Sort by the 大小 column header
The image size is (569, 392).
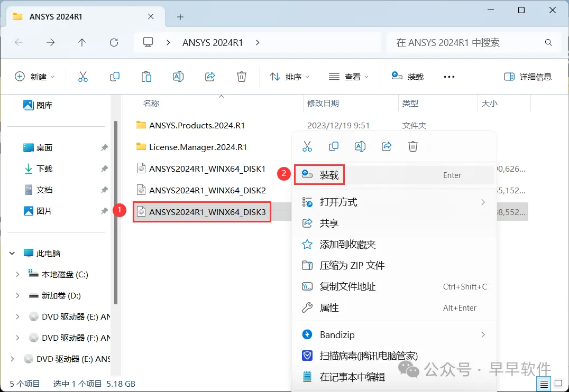[x=490, y=104]
